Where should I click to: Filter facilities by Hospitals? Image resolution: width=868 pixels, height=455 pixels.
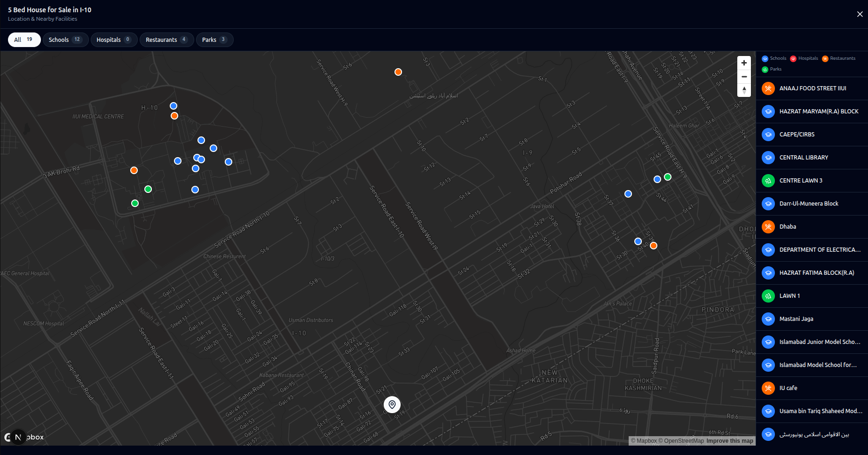pos(114,40)
